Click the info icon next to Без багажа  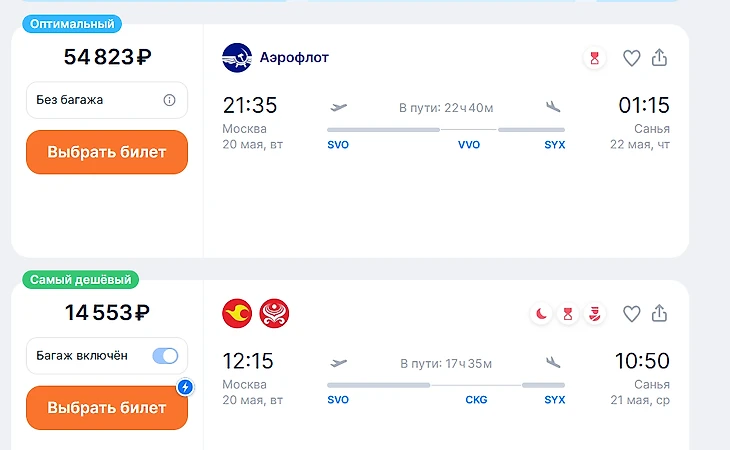coord(169,100)
